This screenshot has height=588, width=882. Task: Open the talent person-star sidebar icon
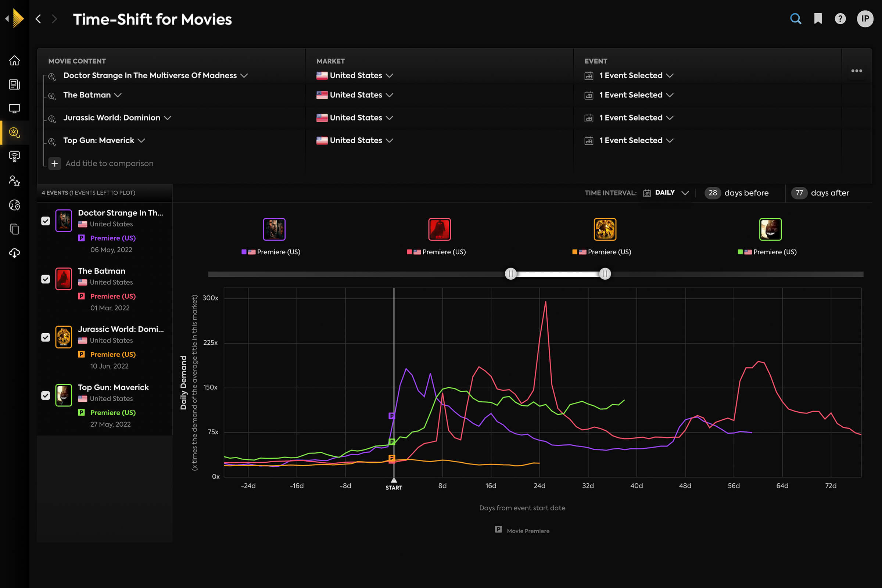click(14, 181)
